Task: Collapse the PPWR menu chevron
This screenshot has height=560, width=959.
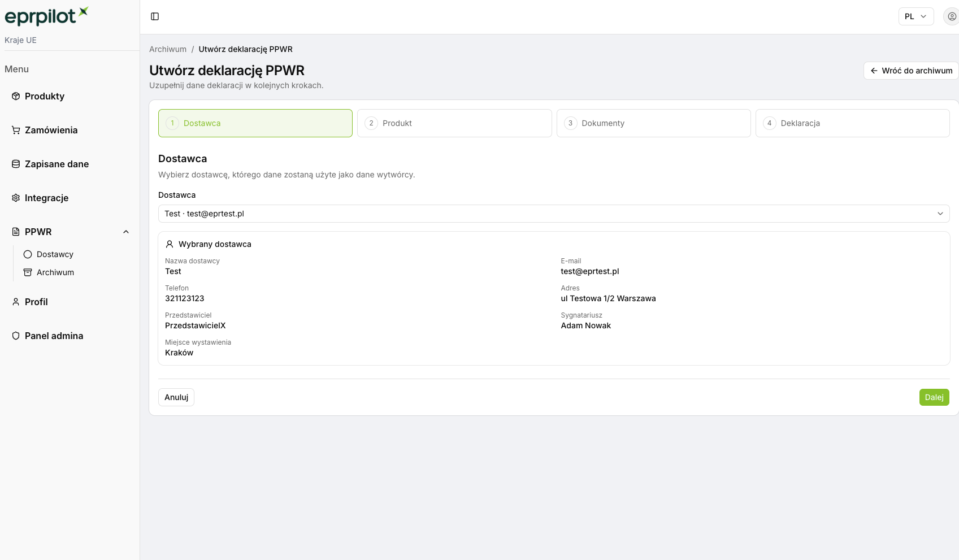Action: [126, 232]
